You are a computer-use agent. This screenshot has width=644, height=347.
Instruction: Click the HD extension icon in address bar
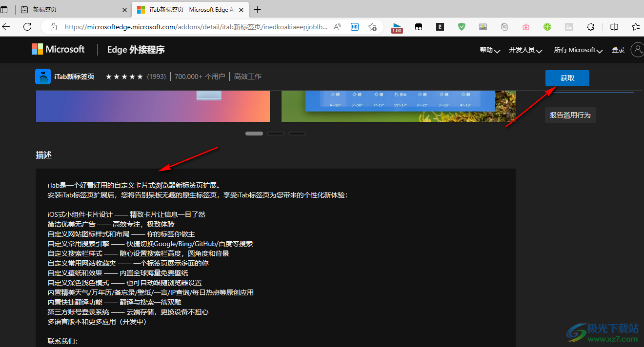[355, 27]
